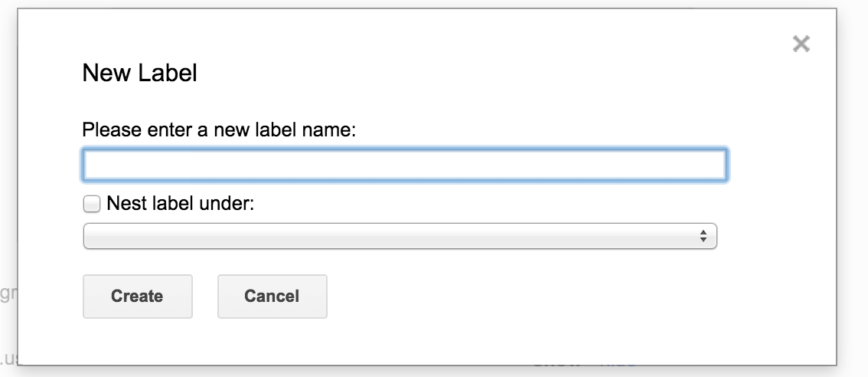Enable the Nest label under checkbox
Image resolution: width=868 pixels, height=377 pixels.
[x=92, y=204]
